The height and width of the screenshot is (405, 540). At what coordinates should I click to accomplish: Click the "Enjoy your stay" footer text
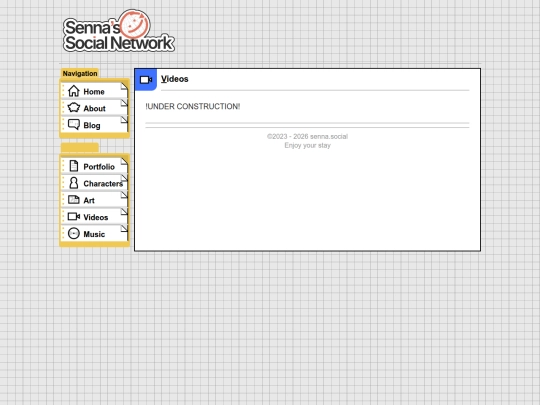point(307,145)
